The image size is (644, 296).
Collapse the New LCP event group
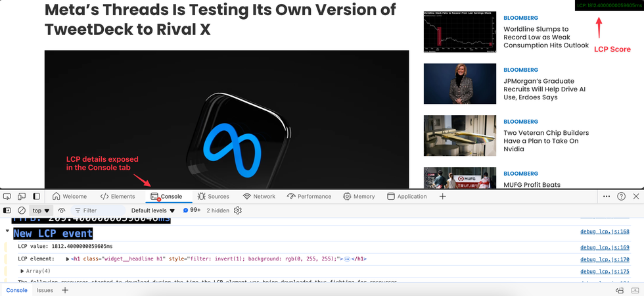click(7, 231)
